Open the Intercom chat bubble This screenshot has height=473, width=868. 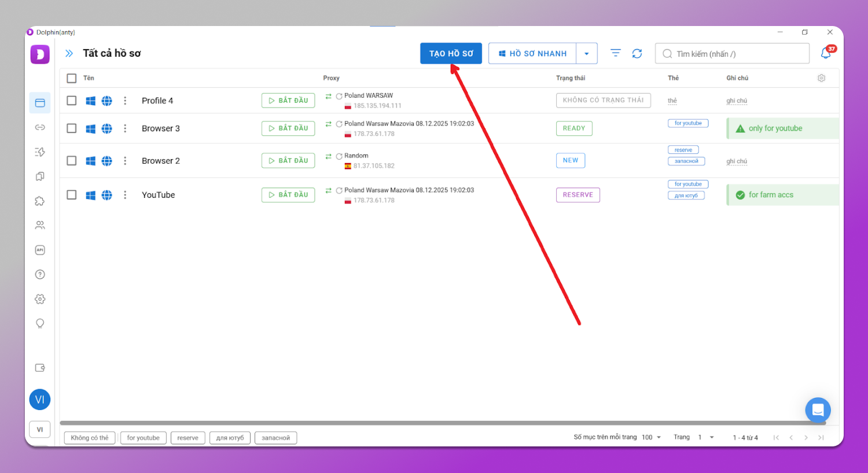tap(818, 409)
